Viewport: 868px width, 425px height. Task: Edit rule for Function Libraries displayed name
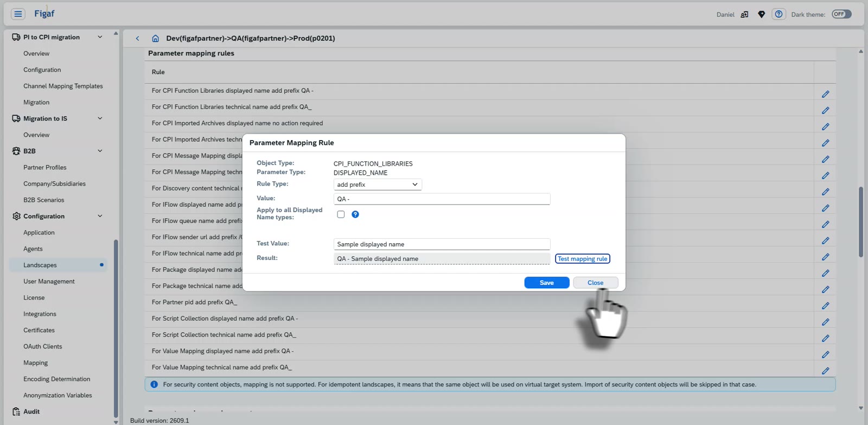click(825, 94)
